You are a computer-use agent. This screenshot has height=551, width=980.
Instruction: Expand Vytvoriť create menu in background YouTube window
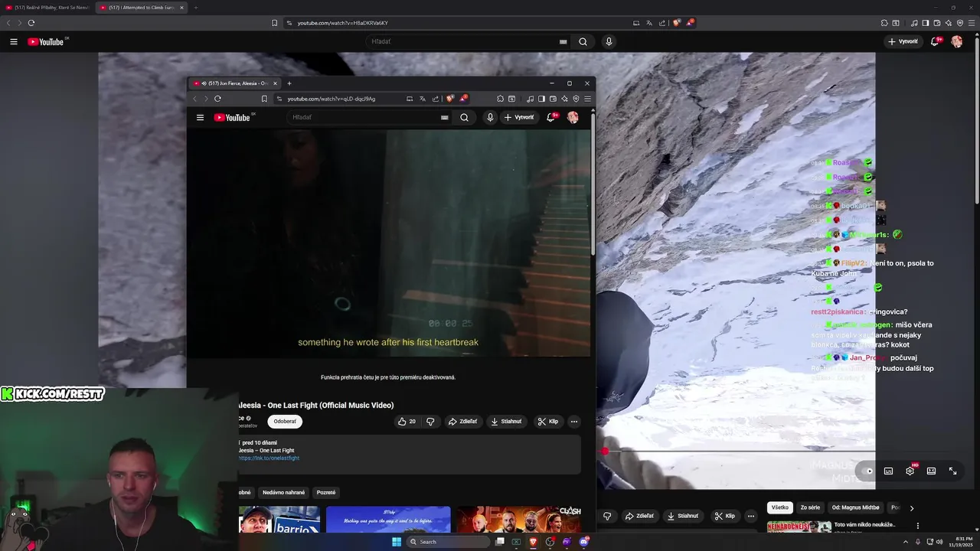pyautogui.click(x=903, y=41)
